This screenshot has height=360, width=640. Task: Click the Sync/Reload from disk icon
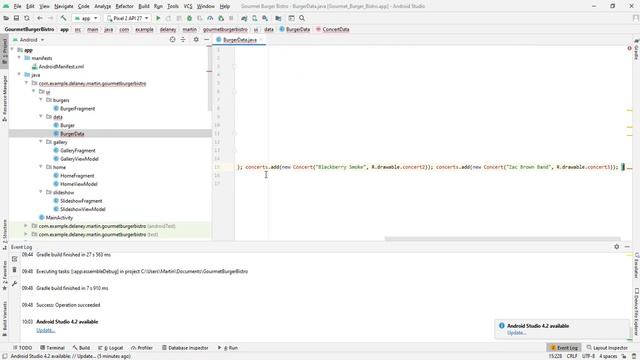coord(27,18)
